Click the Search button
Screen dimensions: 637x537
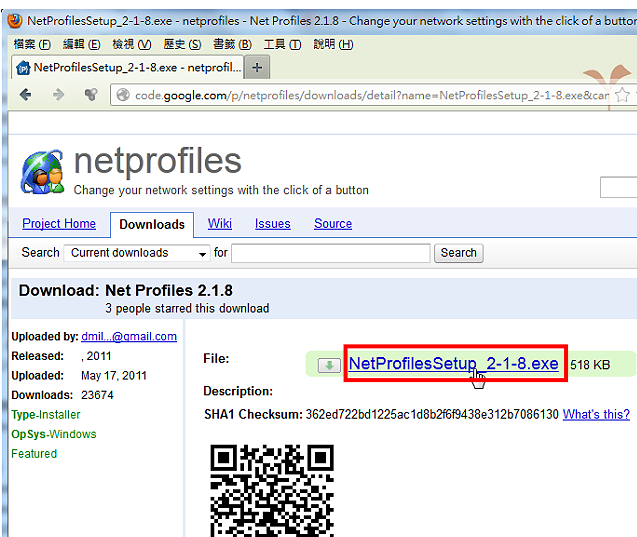click(459, 253)
